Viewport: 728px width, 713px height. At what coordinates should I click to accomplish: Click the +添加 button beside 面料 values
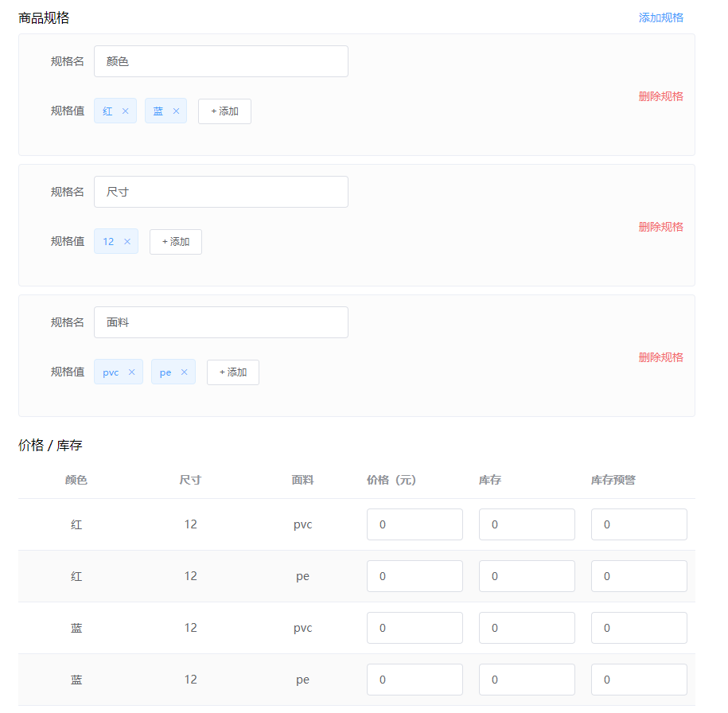pyautogui.click(x=232, y=372)
